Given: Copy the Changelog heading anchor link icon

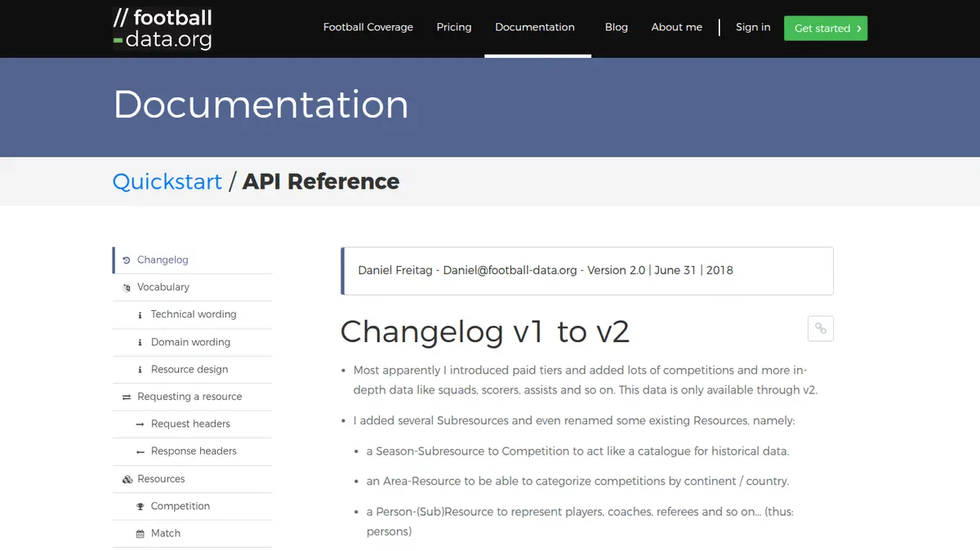Looking at the screenshot, I should (x=821, y=329).
